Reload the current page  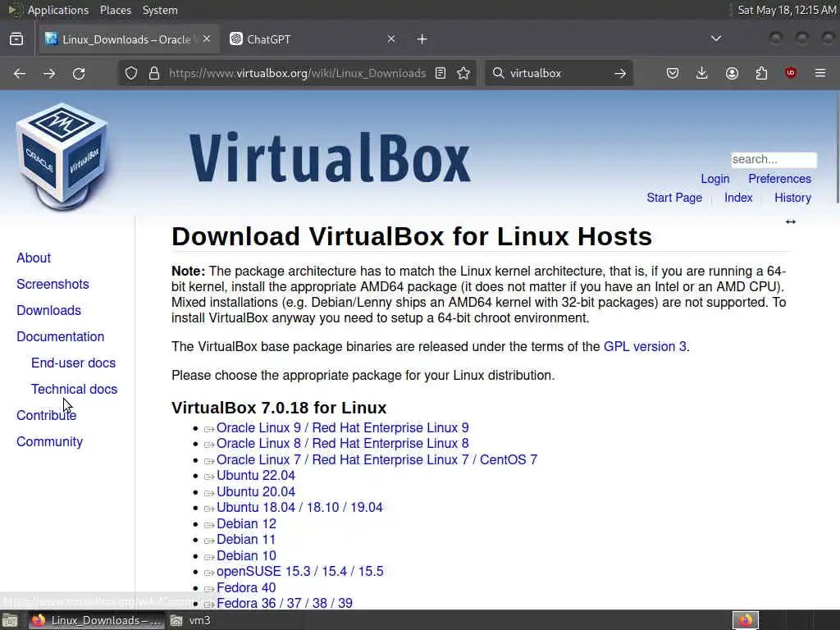click(79, 73)
